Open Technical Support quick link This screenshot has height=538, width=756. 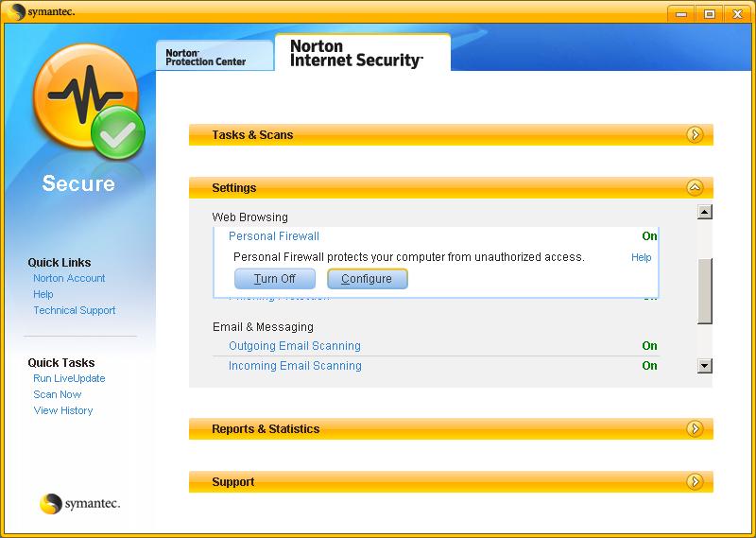(x=75, y=310)
